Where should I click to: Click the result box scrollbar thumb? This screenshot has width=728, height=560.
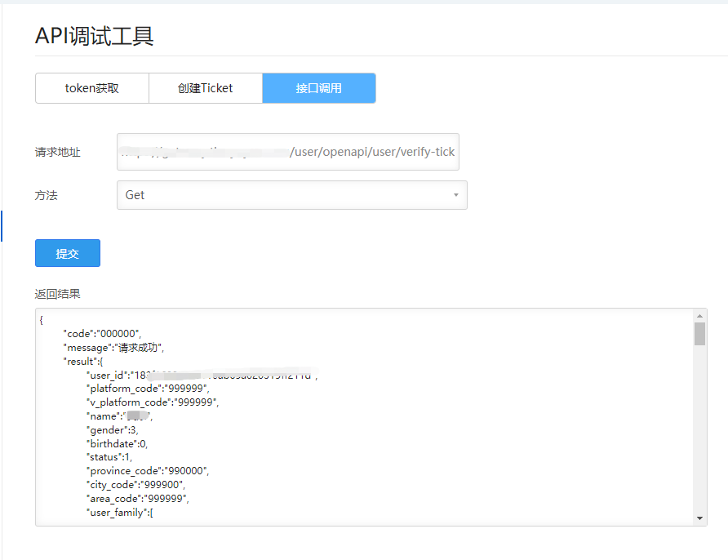point(699,334)
